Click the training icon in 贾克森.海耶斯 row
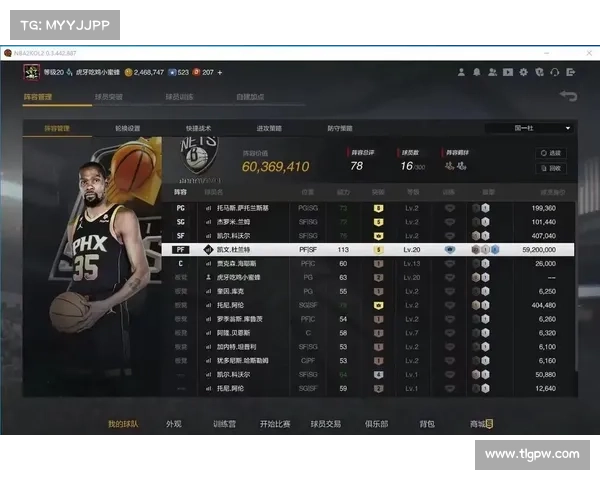Screen dimensions: 600x480 [450, 264]
